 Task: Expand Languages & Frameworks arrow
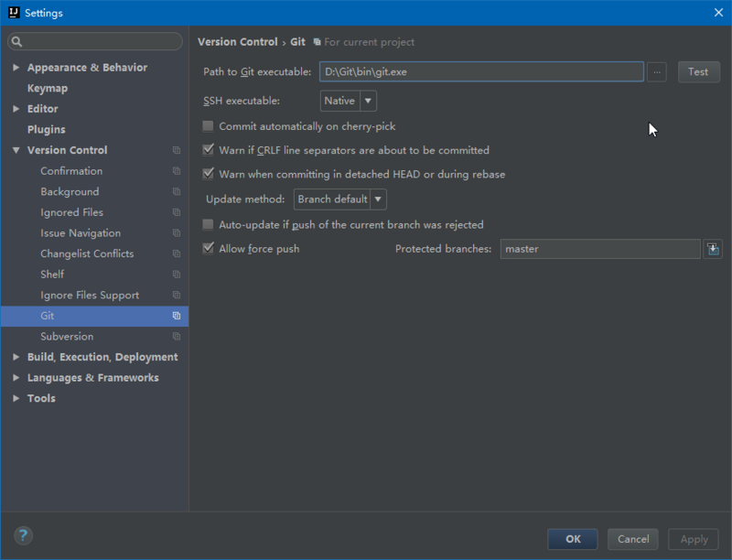pos(16,378)
